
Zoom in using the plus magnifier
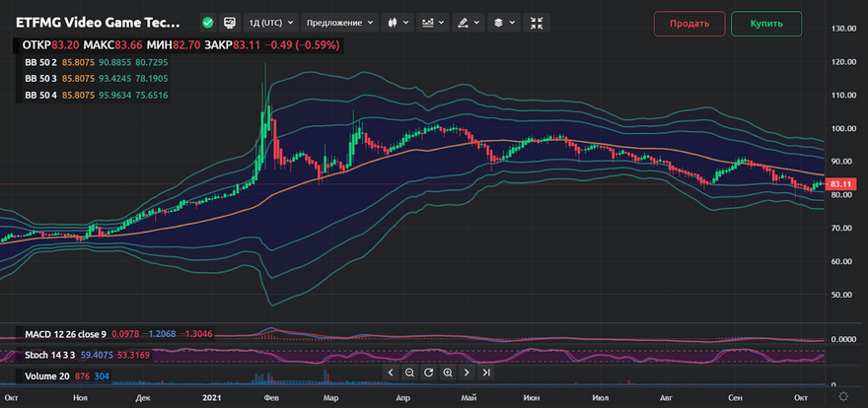(x=447, y=373)
